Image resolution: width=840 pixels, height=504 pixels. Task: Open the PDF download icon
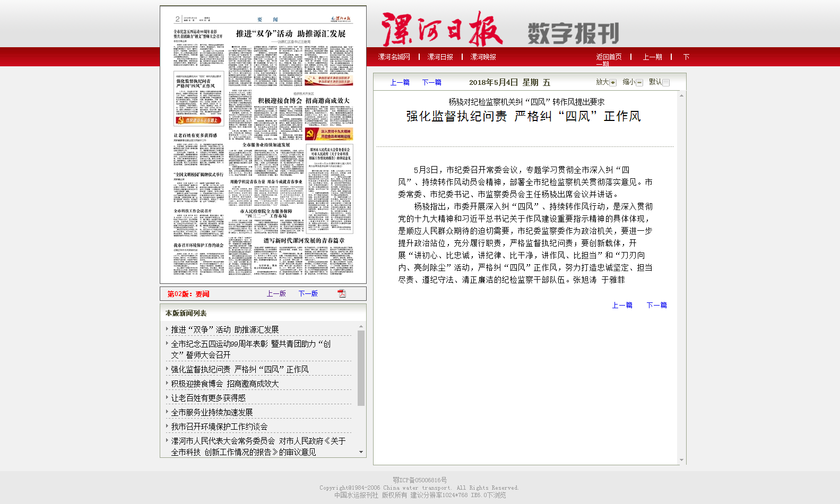[x=342, y=293]
